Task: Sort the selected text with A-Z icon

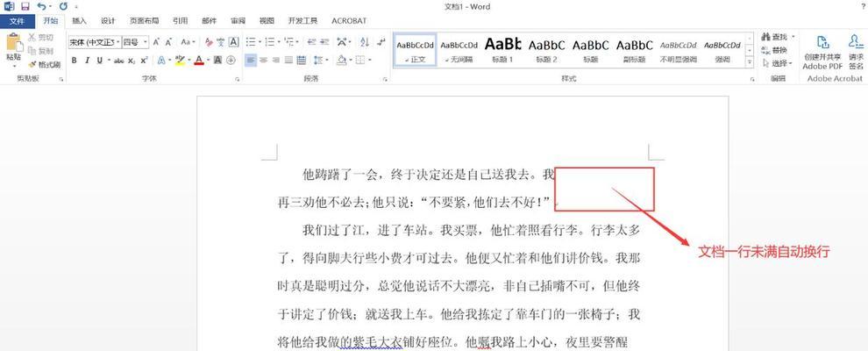Action: click(x=364, y=42)
